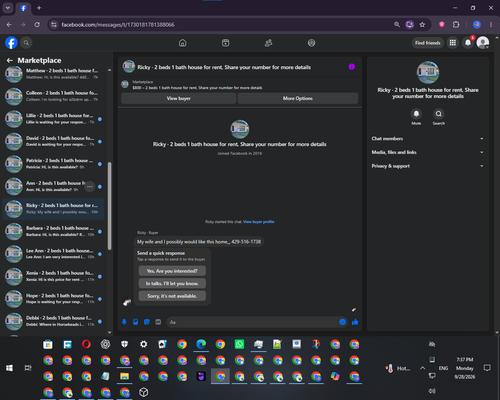
Task: Click the Facebook logo in the header
Action: pyautogui.click(x=11, y=43)
